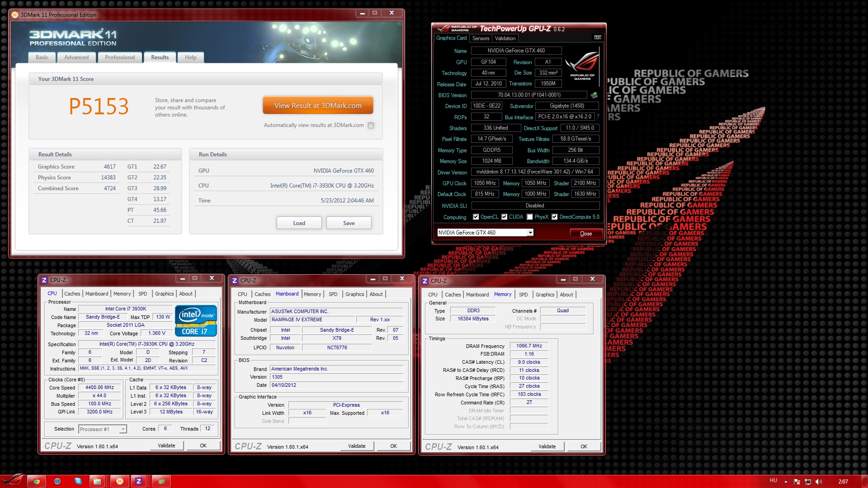Show hidden system tray icons
The image size is (868, 488).
point(786,482)
